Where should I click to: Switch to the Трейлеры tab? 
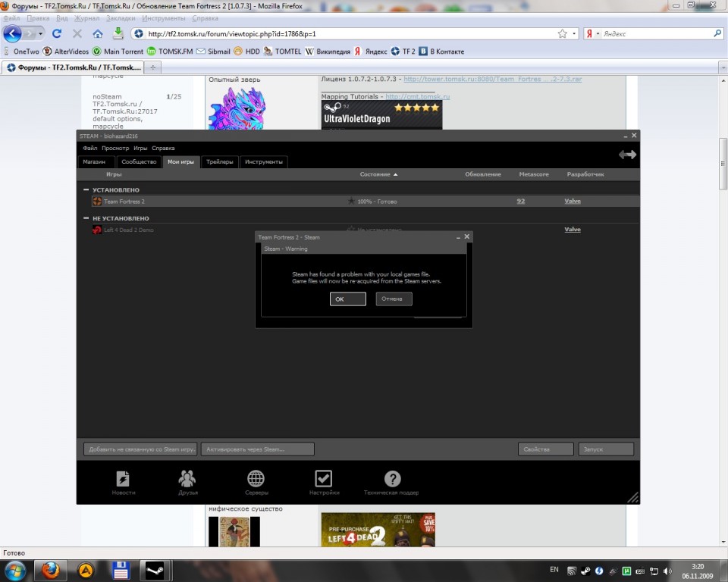(x=220, y=161)
